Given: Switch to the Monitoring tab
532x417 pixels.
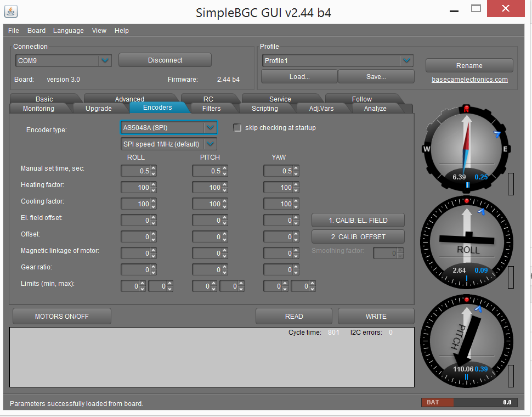Looking at the screenshot, I should [39, 108].
